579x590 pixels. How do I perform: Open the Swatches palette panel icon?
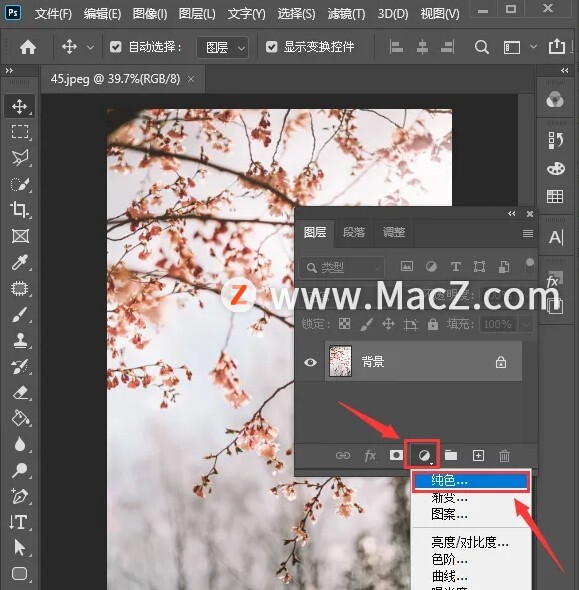point(556,168)
